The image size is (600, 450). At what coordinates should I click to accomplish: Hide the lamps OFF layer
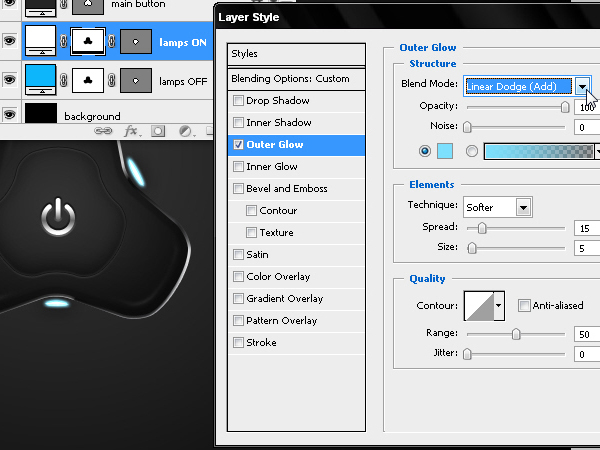tap(10, 79)
